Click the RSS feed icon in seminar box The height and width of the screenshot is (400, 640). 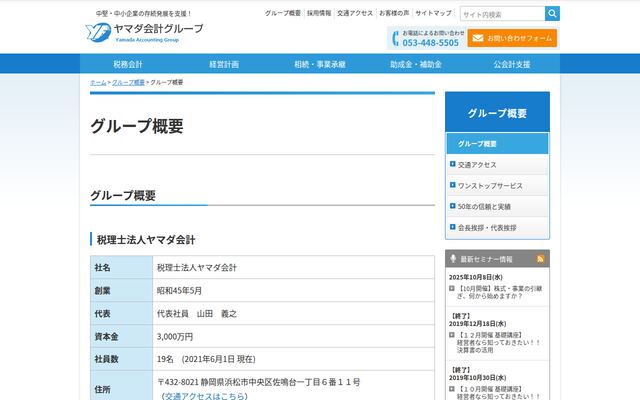pos(540,259)
